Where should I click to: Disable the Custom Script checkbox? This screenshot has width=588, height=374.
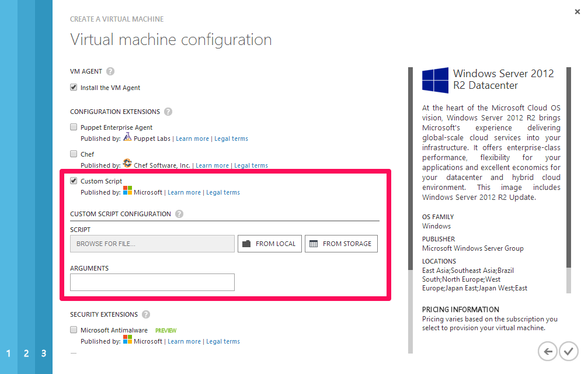[74, 181]
